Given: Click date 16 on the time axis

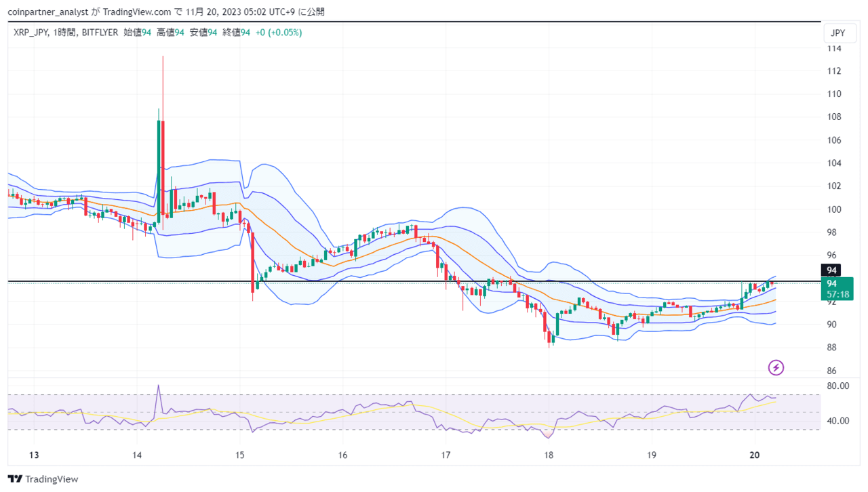Looking at the screenshot, I should coord(342,455).
